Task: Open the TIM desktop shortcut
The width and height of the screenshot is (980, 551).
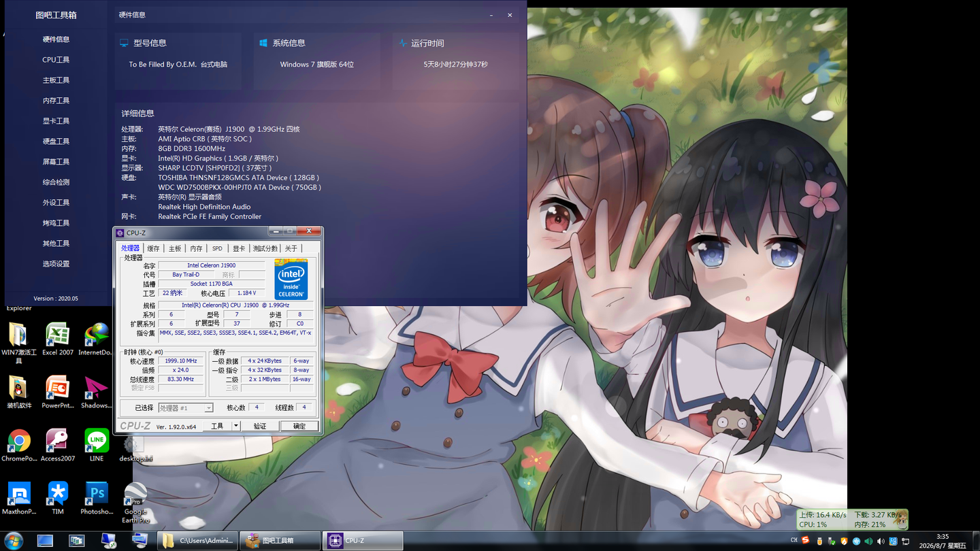Action: coord(58,498)
